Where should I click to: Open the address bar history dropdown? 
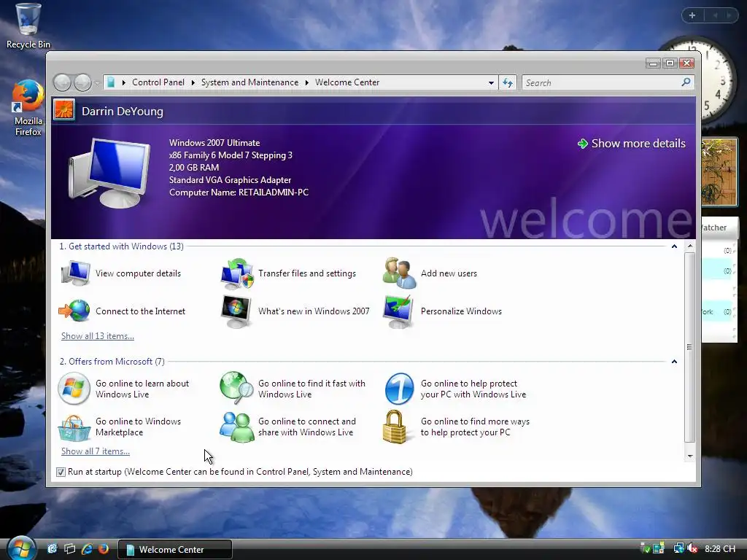(x=491, y=83)
